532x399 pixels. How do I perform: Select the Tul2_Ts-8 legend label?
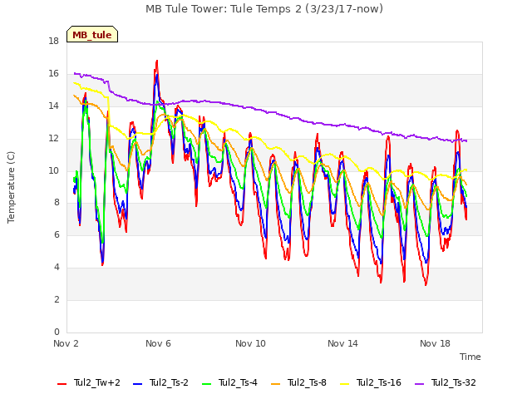(x=307, y=382)
